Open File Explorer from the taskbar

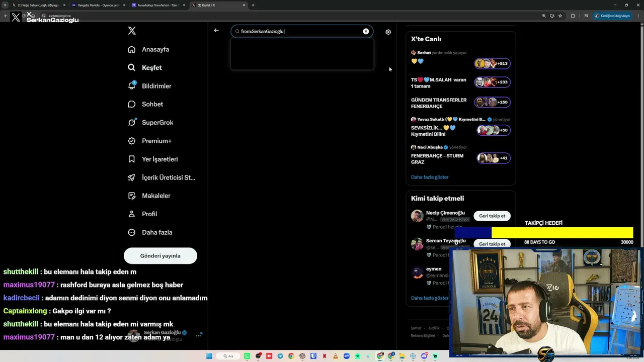[x=402, y=356]
